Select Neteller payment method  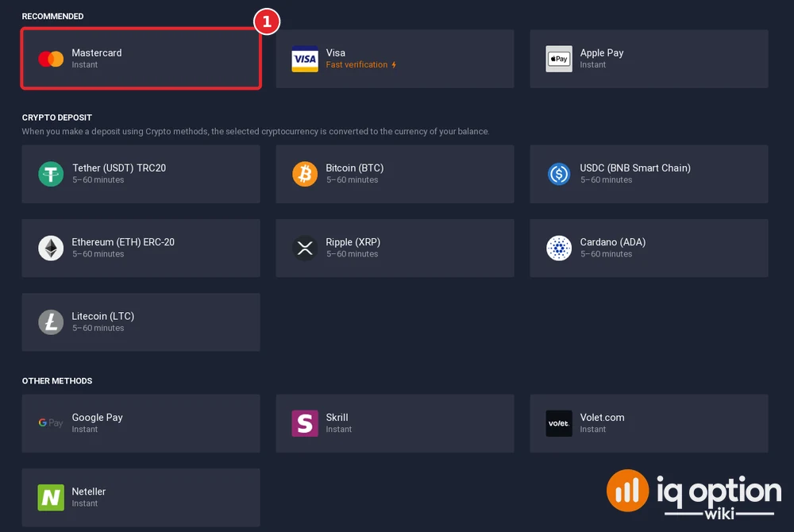point(141,498)
